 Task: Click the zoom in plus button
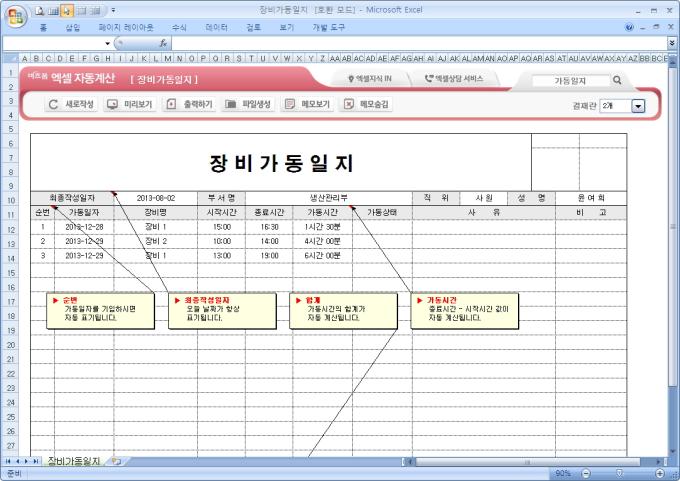[x=660, y=473]
